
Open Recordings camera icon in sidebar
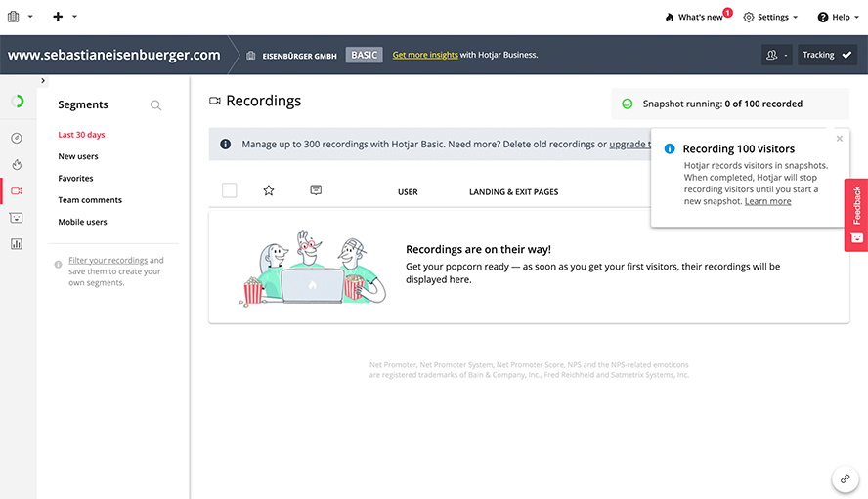click(x=17, y=190)
